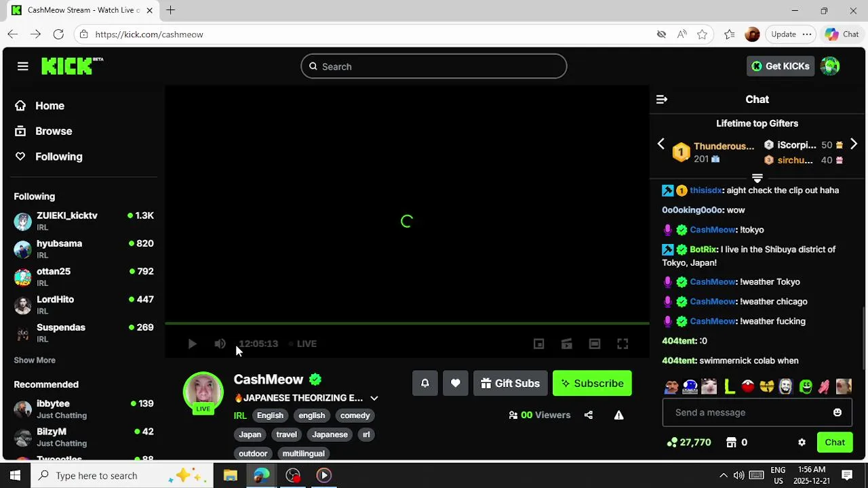Expand Following list with Show More
This screenshot has width=868, height=488.
[x=35, y=360]
